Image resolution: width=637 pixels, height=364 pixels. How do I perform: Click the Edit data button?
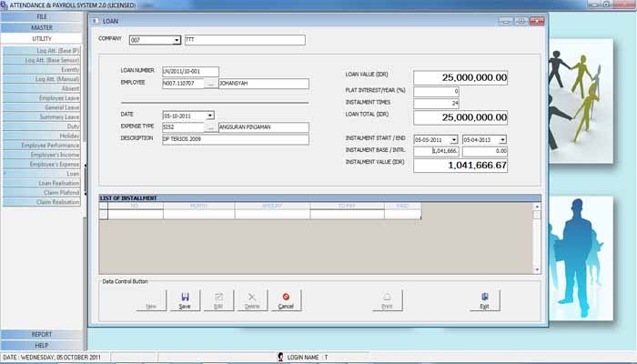coord(218,300)
